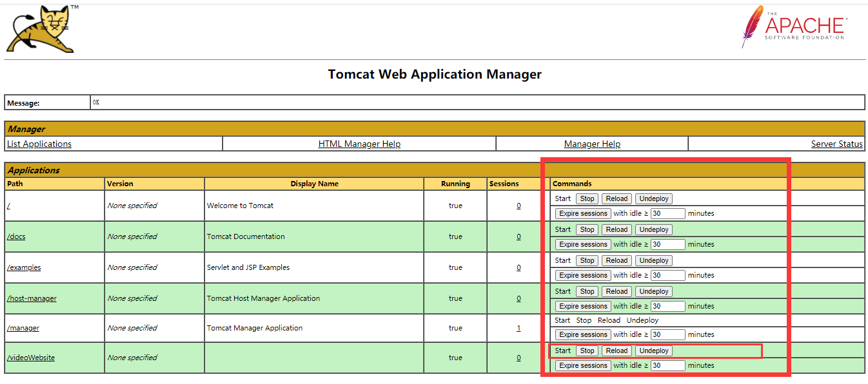
Task: Click the idle minutes field for /examples
Action: (x=667, y=275)
